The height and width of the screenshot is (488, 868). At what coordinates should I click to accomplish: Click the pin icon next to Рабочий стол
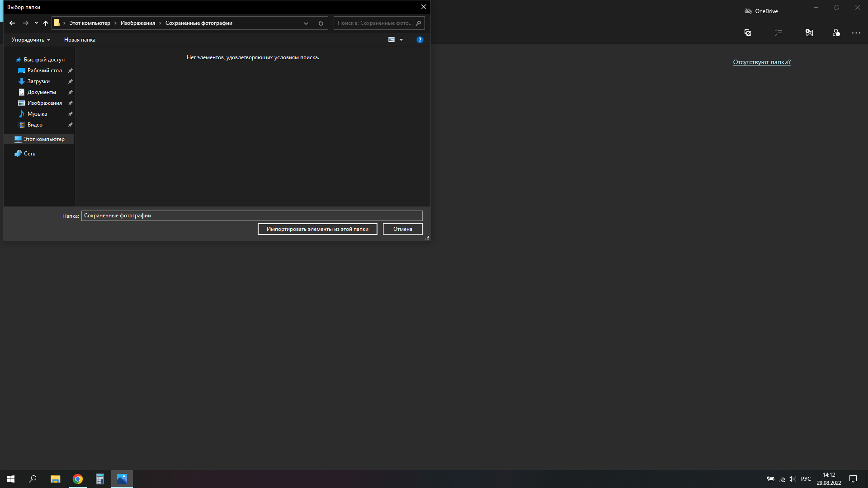[71, 70]
